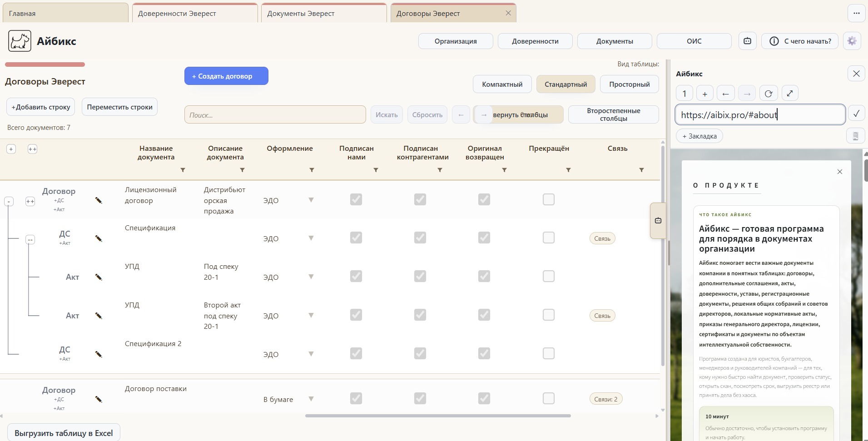The width and height of the screenshot is (868, 441).
Task: Close the О продукте popup
Action: tap(840, 172)
